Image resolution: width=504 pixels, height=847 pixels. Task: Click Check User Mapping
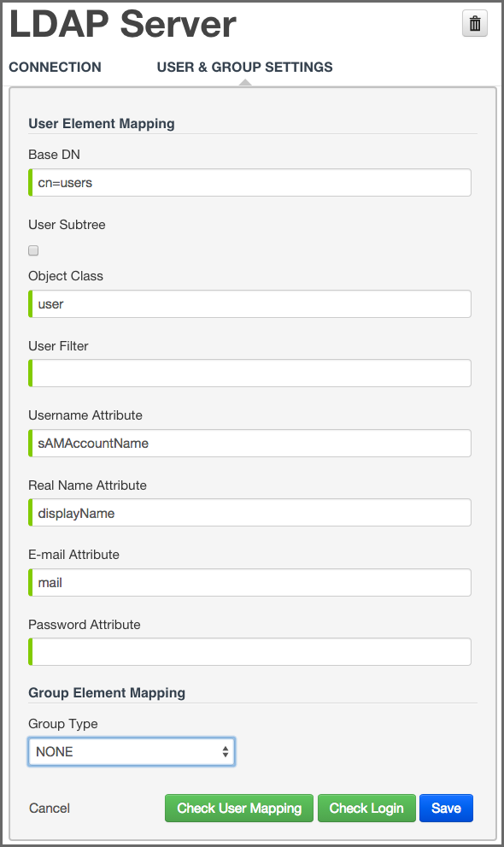pyautogui.click(x=238, y=808)
